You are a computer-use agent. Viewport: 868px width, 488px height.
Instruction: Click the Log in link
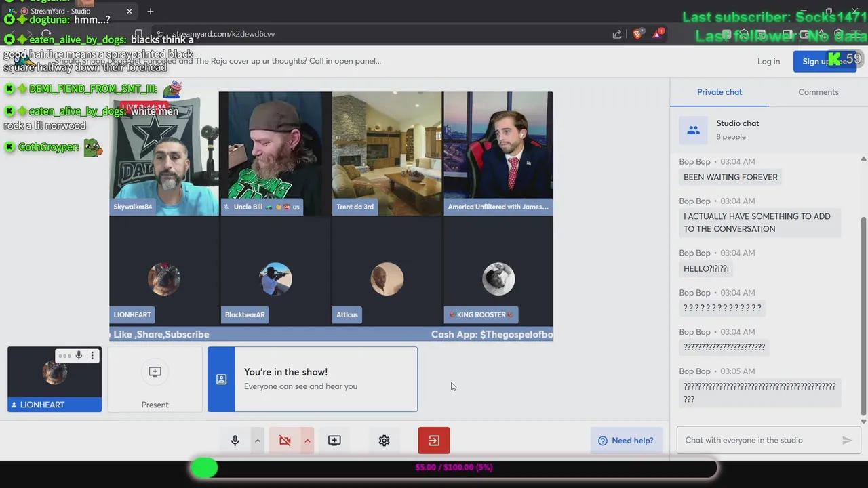coord(768,61)
